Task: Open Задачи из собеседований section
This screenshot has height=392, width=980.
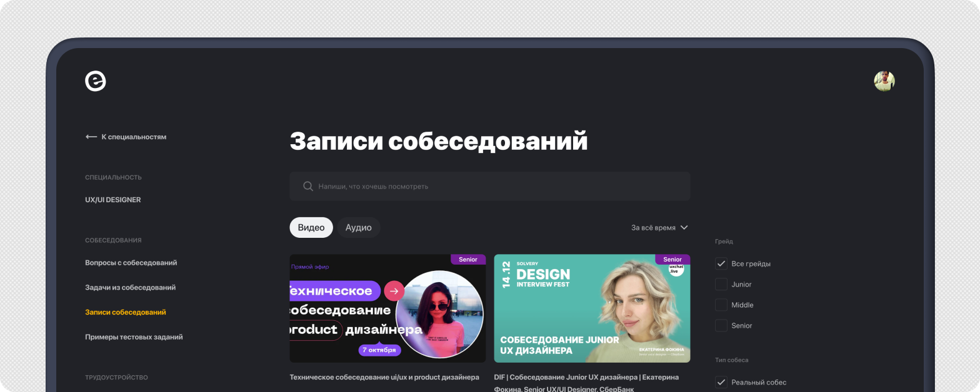Action: click(131, 287)
